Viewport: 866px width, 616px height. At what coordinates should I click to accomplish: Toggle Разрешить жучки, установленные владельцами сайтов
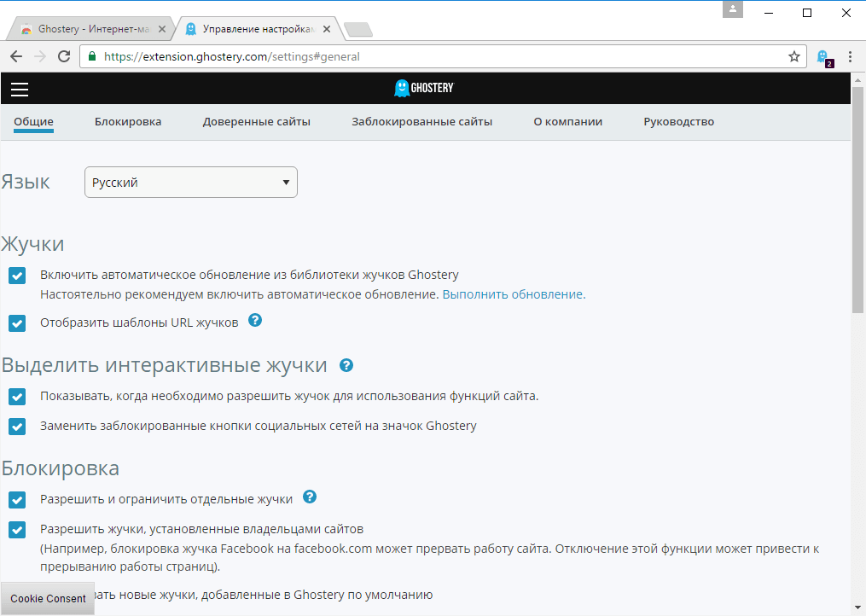17,530
